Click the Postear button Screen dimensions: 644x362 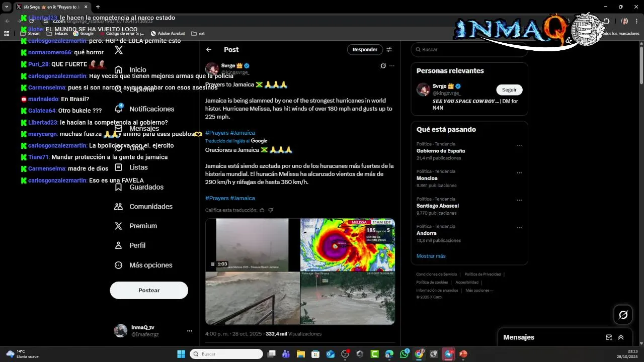(149, 290)
